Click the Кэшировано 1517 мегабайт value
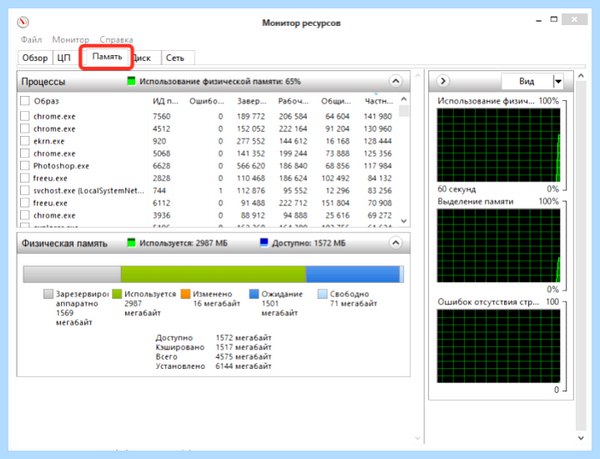This screenshot has height=459, width=600. (x=243, y=347)
